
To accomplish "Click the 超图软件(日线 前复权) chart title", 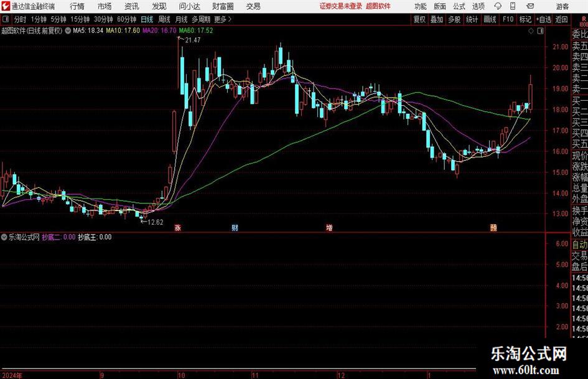I will click(32, 30).
